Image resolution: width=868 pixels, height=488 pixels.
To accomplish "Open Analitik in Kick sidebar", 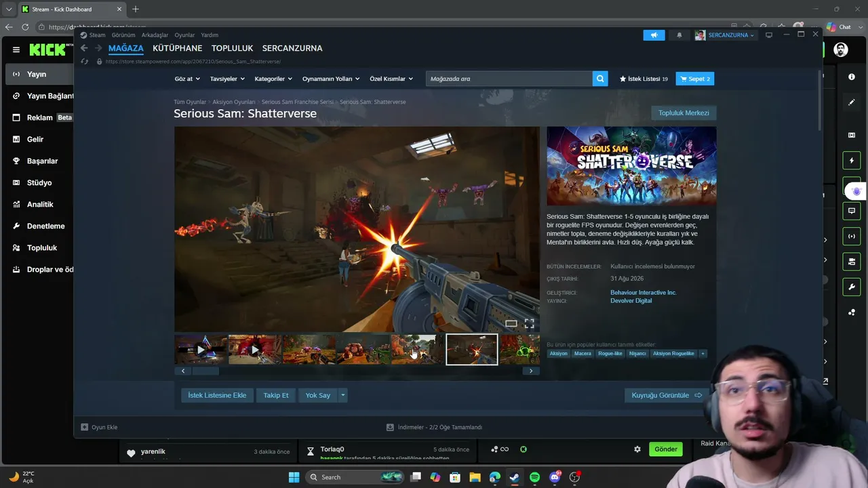I will [39, 204].
